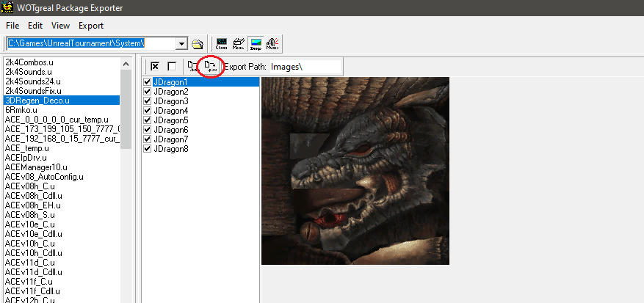Select ACEv11f_C.u package

pos(29,282)
